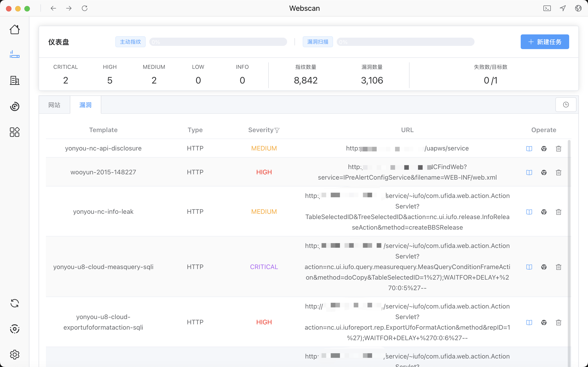Click the 主动指纹 tag label
The height and width of the screenshot is (367, 588).
click(130, 42)
